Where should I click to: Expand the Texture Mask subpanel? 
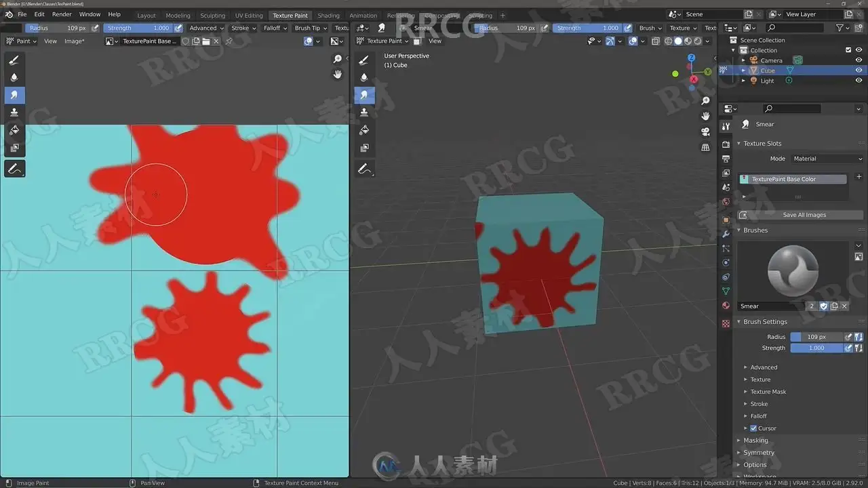tap(768, 392)
